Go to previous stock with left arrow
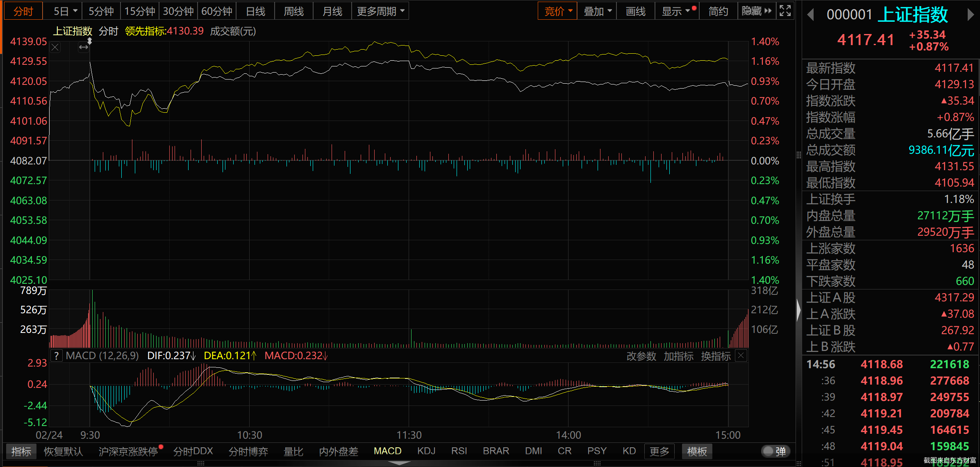 [810, 15]
